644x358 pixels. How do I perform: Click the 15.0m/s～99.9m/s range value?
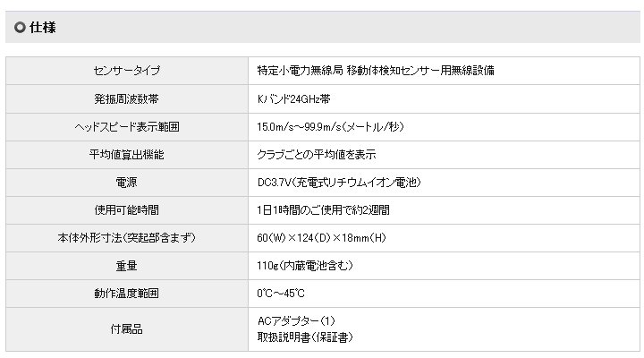click(x=330, y=126)
